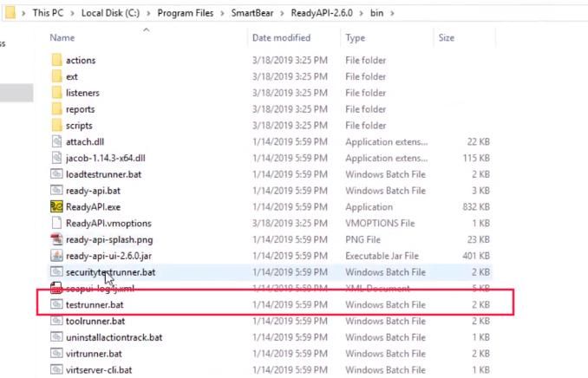Click the 832 KB size of ReadyAPI.exe

click(476, 207)
